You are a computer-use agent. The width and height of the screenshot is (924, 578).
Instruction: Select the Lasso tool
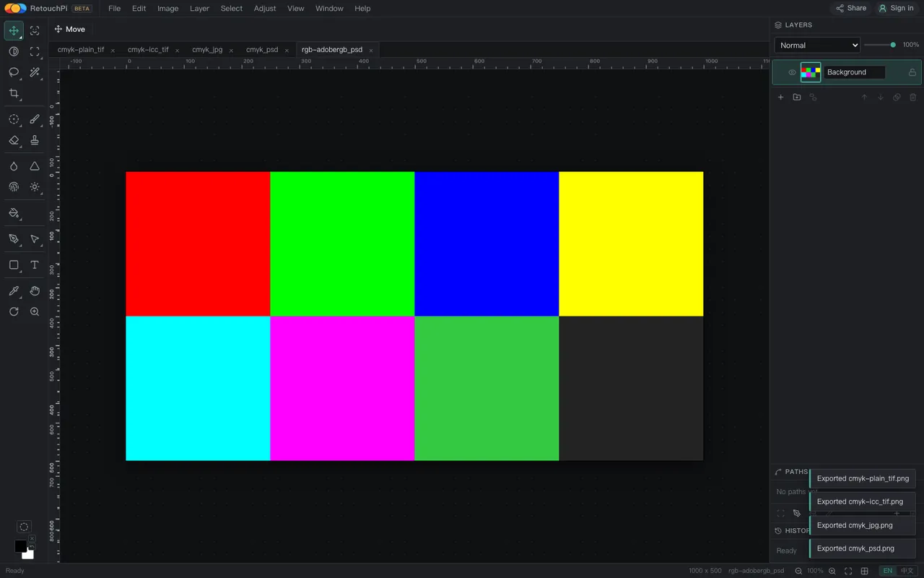tap(14, 72)
